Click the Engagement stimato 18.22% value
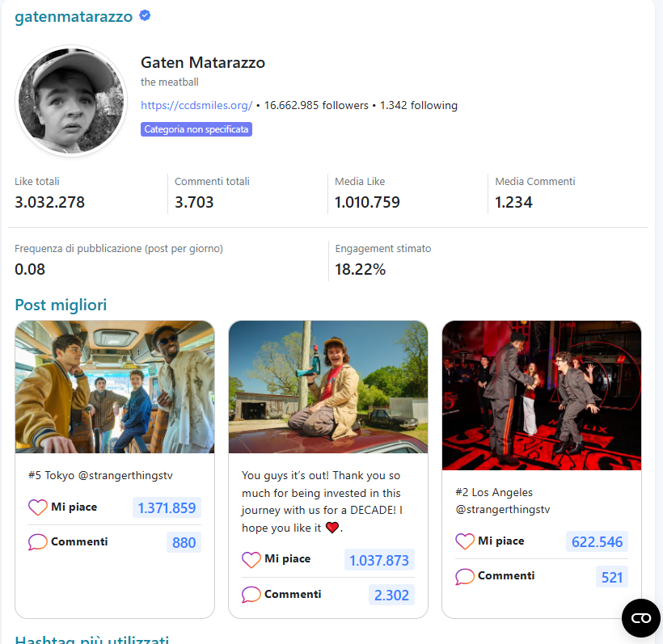The width and height of the screenshot is (663, 644). coord(360,270)
